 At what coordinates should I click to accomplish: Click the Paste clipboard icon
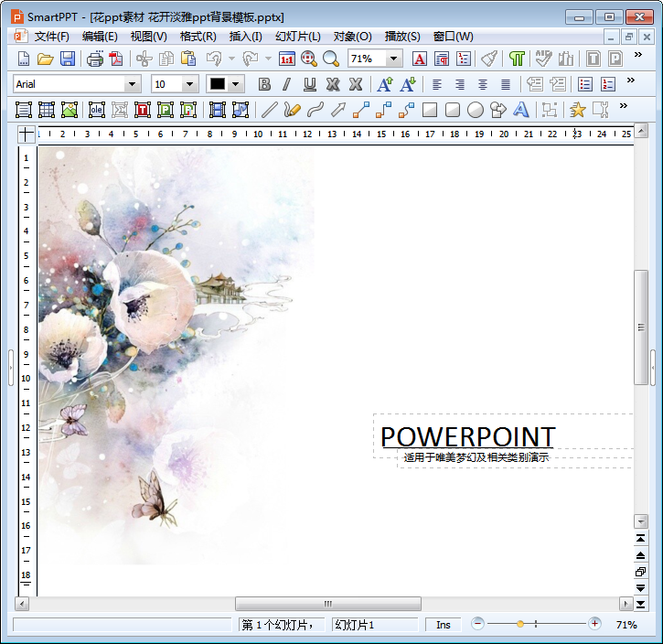(188, 59)
